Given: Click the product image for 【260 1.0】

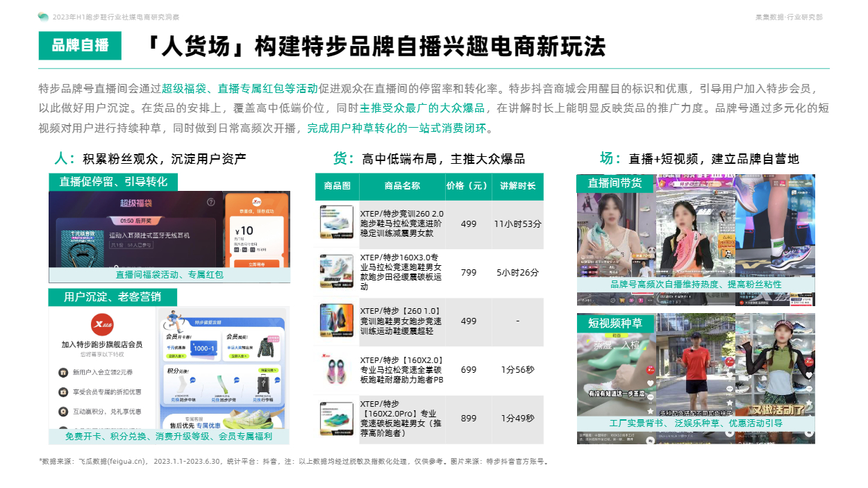Looking at the screenshot, I should tap(337, 321).
